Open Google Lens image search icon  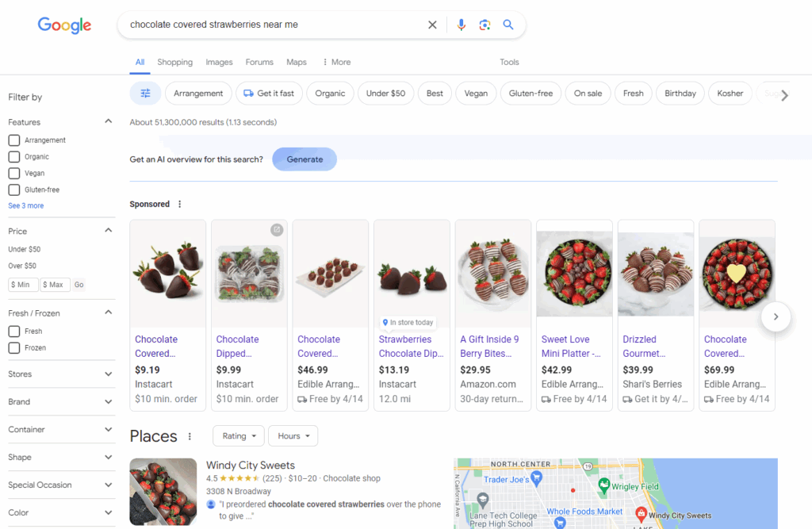(485, 25)
